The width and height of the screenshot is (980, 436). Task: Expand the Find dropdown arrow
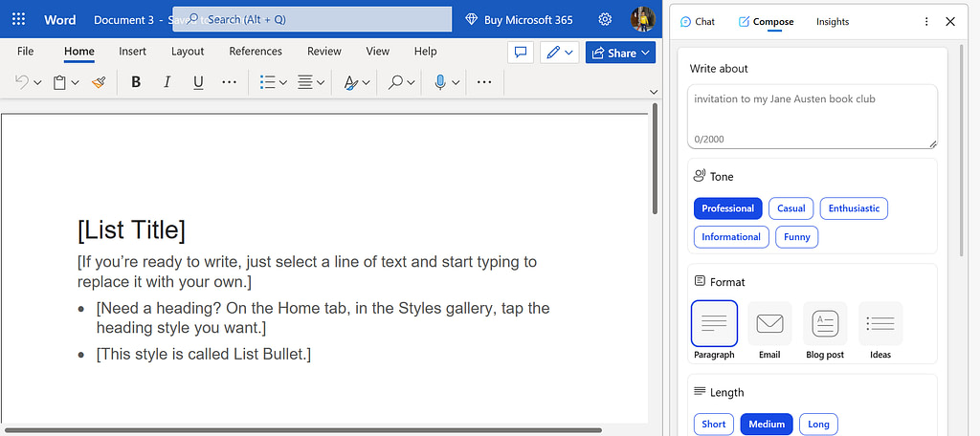pos(411,82)
